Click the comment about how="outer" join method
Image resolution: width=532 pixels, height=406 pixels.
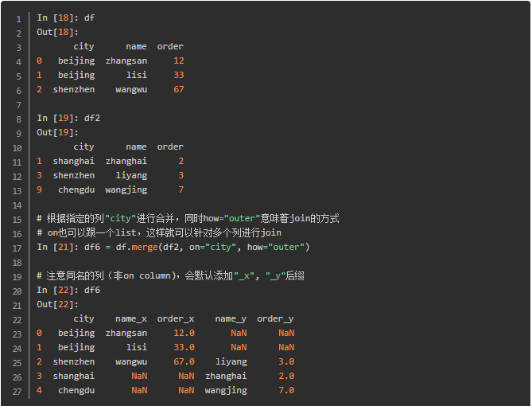click(x=188, y=218)
